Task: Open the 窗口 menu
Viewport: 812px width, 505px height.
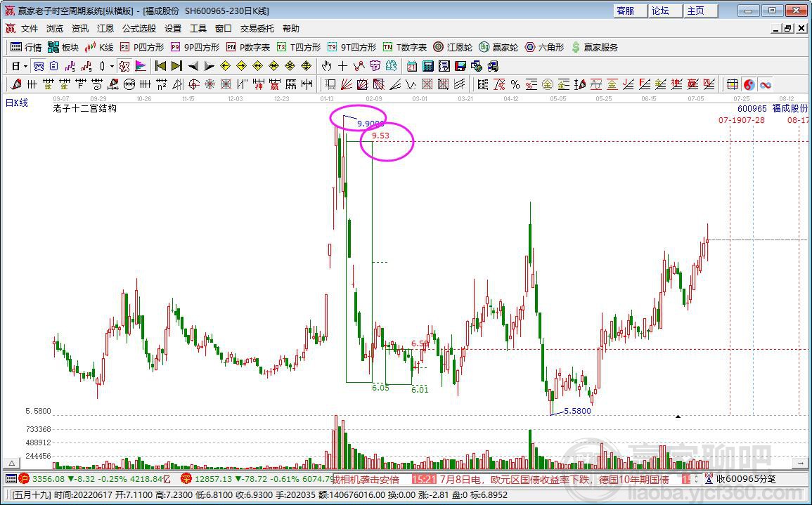Action: point(223,29)
